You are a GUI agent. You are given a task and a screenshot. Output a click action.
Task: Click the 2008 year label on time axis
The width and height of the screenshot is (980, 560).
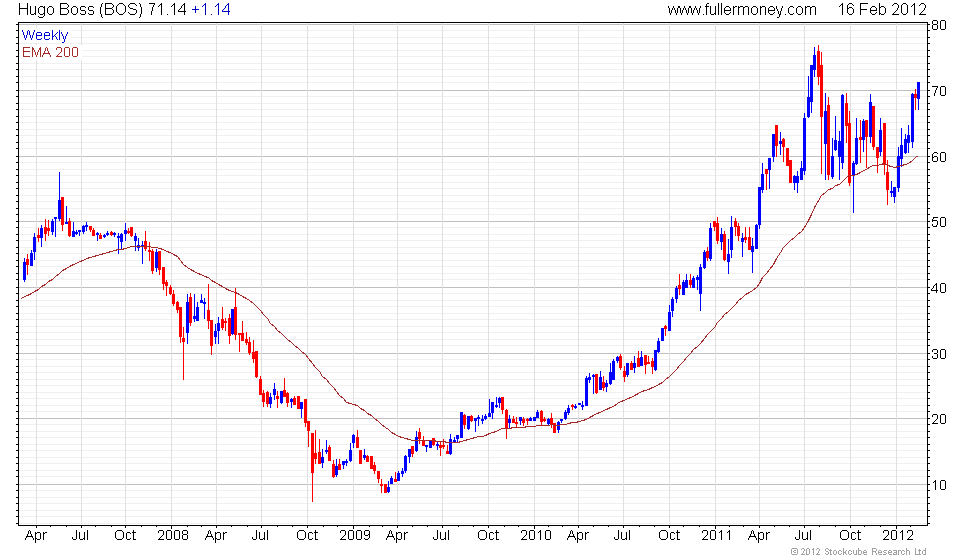click(x=173, y=536)
